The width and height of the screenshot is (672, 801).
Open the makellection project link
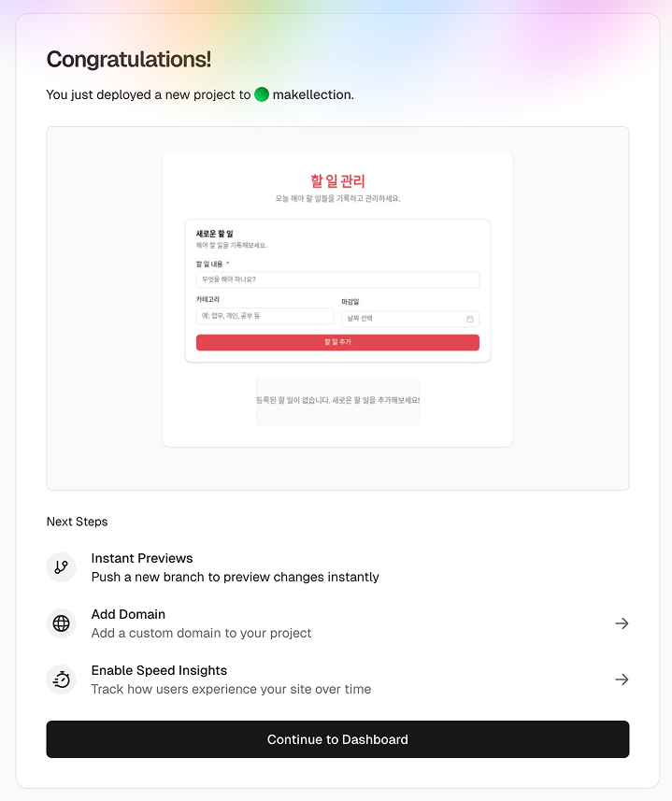click(x=312, y=94)
